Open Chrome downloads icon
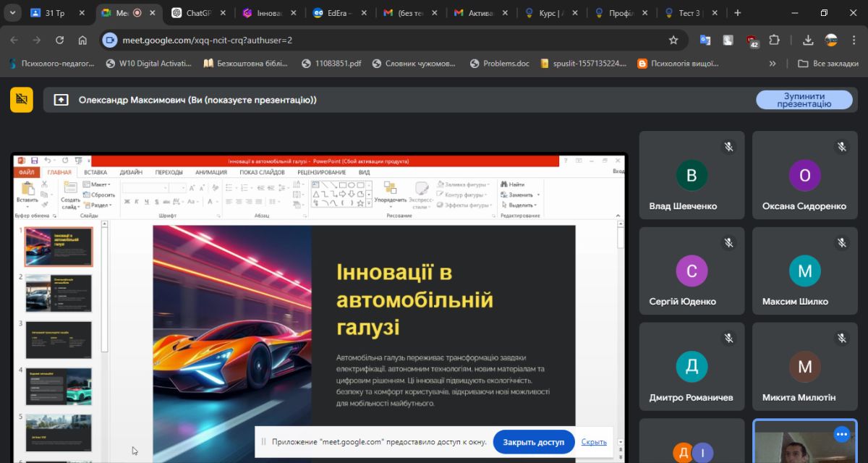 808,41
